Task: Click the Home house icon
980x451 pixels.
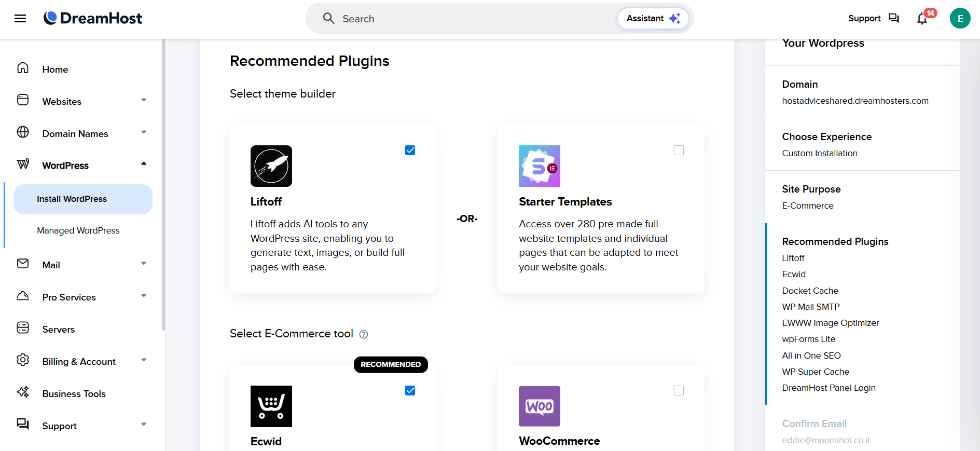Action: (23, 68)
